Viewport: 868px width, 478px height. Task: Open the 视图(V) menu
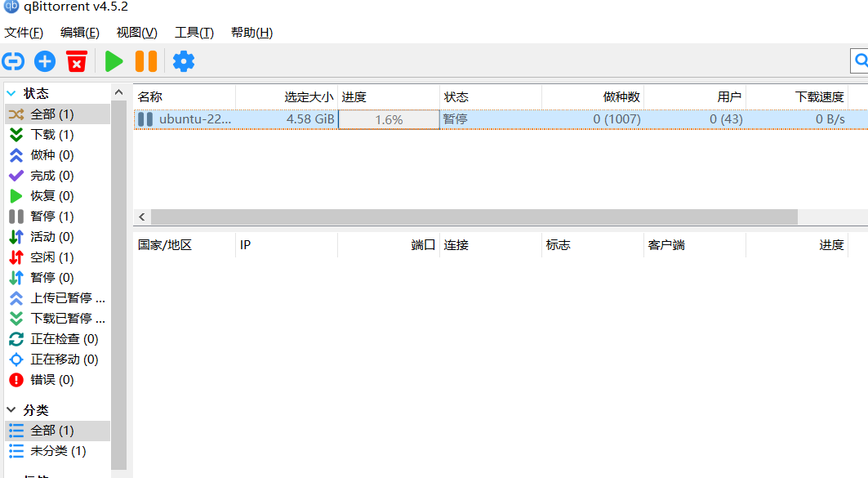coord(136,33)
